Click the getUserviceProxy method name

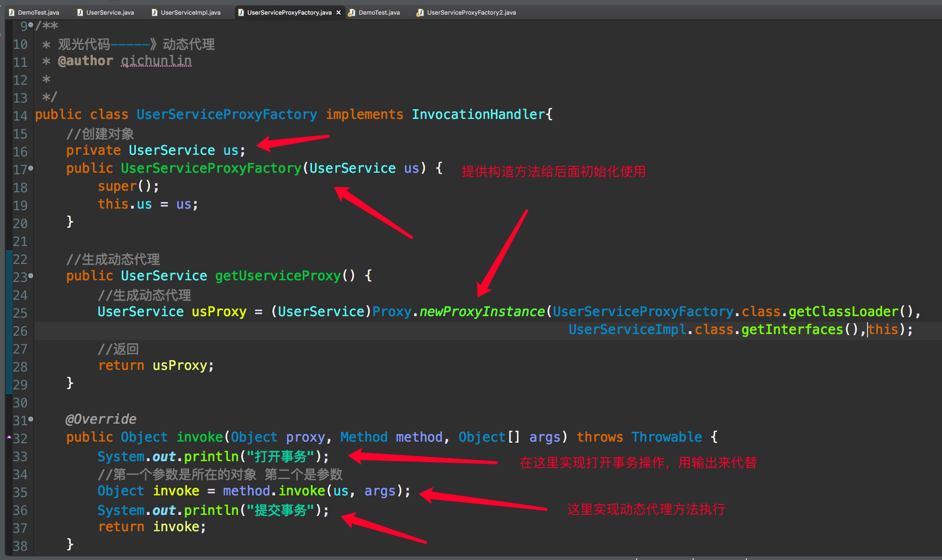pos(278,276)
